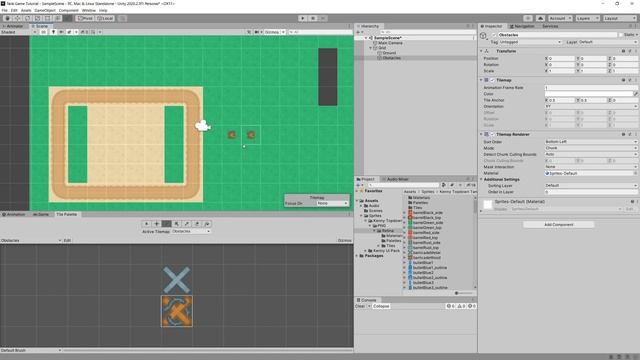
Task: Pick color with the eyedropper icon
Action: pos(636,94)
